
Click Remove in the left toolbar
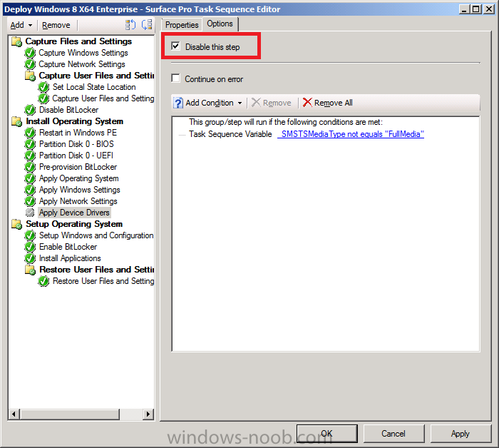(56, 25)
